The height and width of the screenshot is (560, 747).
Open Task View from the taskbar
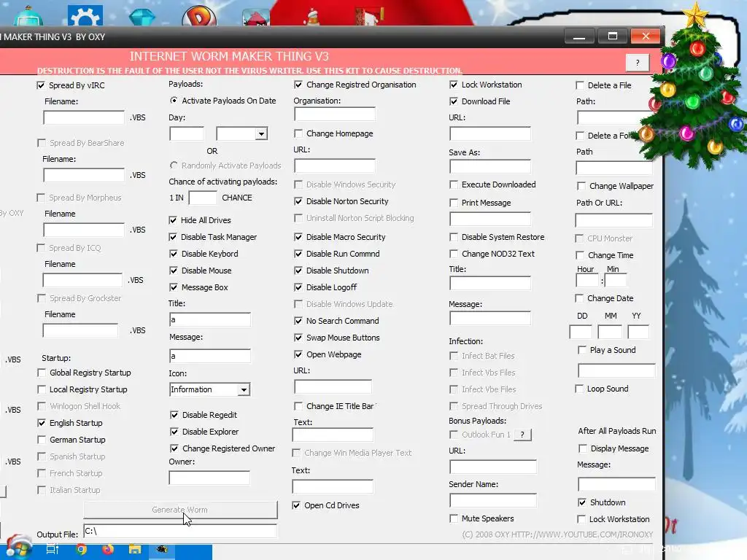tap(53, 550)
